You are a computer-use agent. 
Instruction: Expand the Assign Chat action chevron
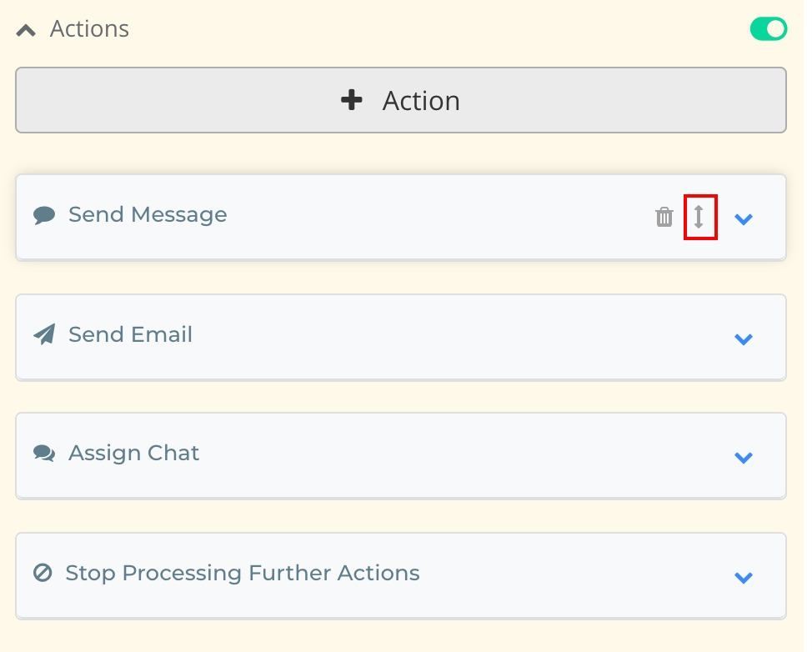point(744,457)
